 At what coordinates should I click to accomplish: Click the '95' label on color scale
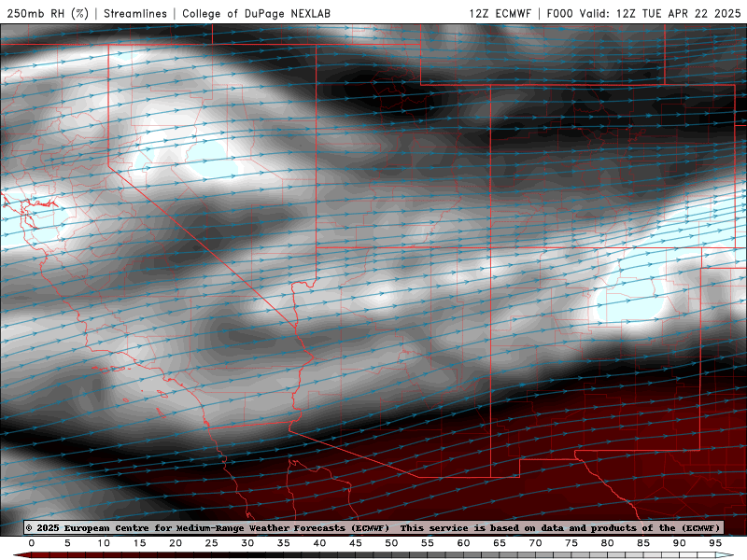715,543
